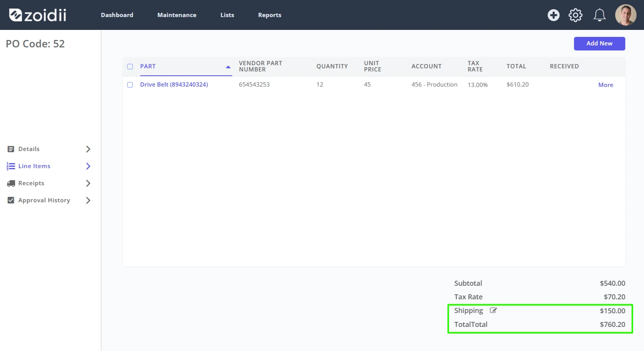The width and height of the screenshot is (644, 351).
Task: Open the user profile avatar
Action: (626, 15)
